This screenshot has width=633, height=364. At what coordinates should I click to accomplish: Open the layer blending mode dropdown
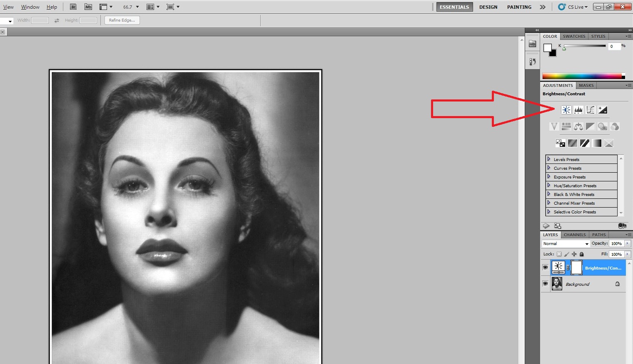pos(565,243)
